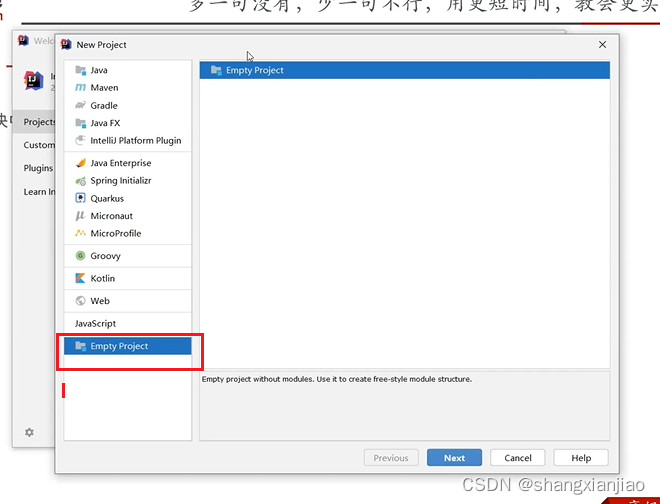
Task: Close the New Project dialog
Action: pyautogui.click(x=602, y=45)
